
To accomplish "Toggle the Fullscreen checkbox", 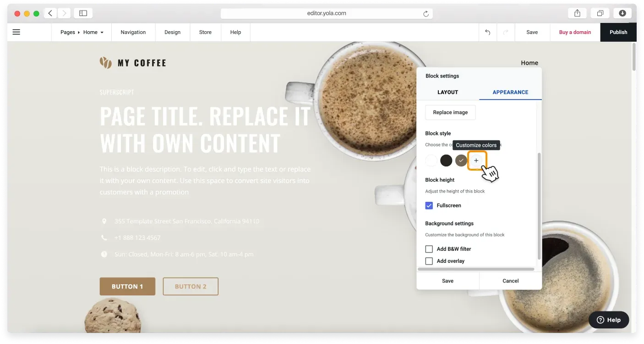I will pyautogui.click(x=429, y=205).
